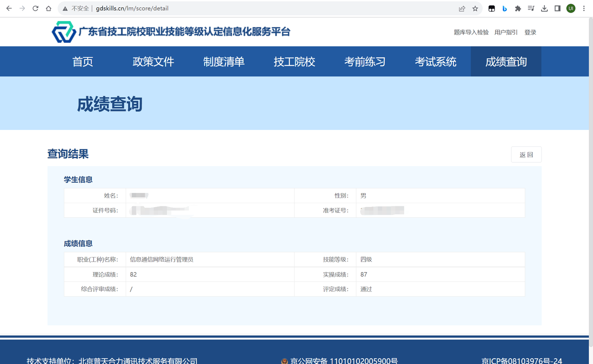This screenshot has height=364, width=593.
Task: Open the 考试系统 navigation tab
Action: 436,62
